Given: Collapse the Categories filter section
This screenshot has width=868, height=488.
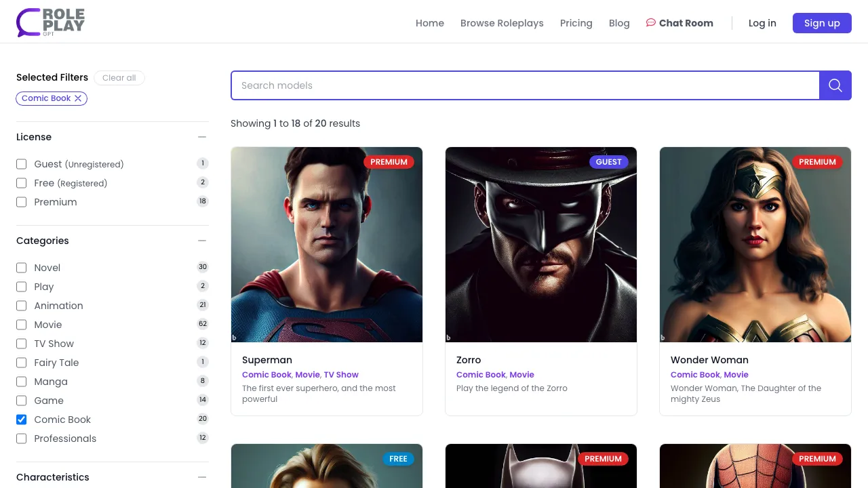Looking at the screenshot, I should [x=201, y=241].
